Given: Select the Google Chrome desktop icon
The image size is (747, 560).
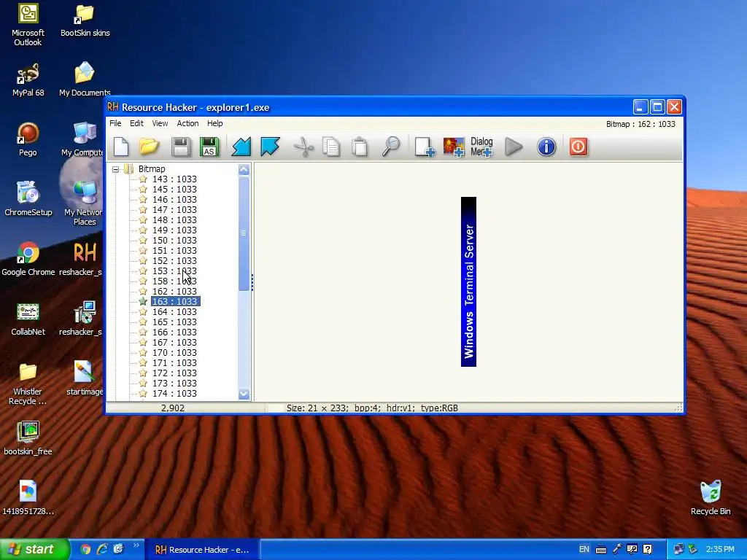Looking at the screenshot, I should [x=28, y=260].
